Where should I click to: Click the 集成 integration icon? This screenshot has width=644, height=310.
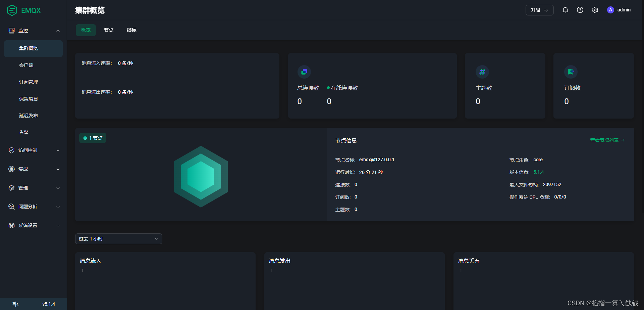point(11,169)
